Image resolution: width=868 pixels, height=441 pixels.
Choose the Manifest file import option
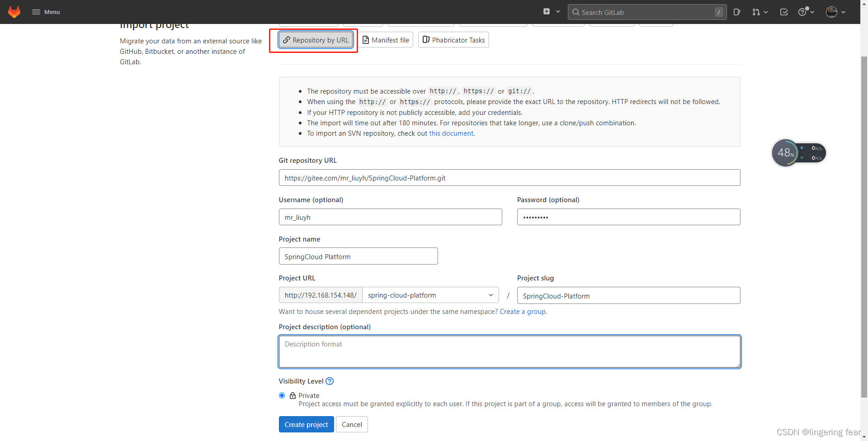pos(386,40)
